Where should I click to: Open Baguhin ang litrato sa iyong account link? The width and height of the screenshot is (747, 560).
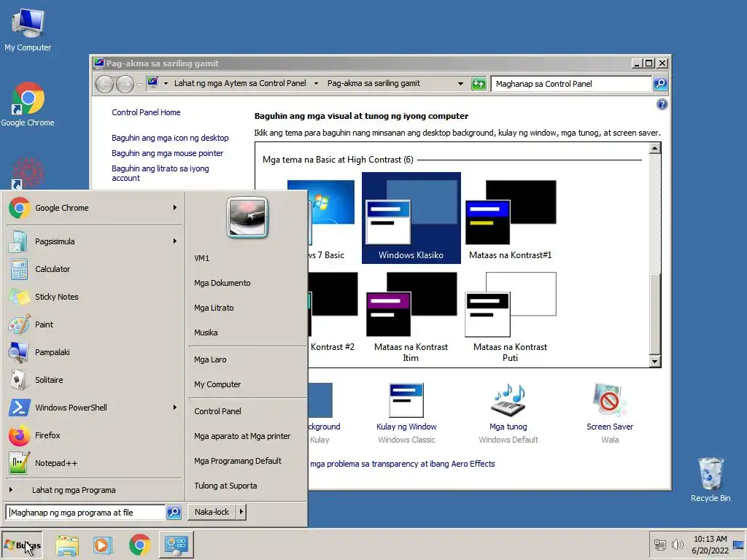tap(160, 173)
